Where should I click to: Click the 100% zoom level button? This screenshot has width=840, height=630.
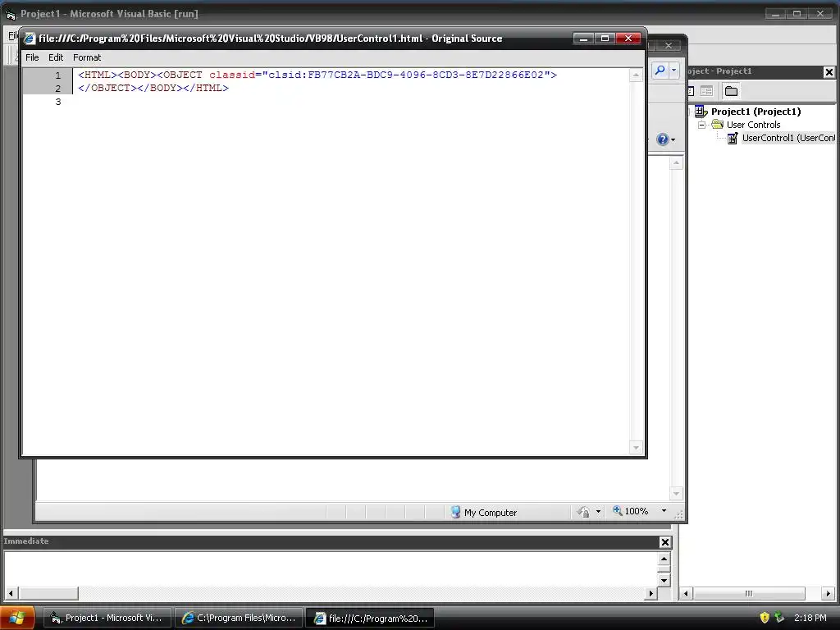(x=631, y=511)
